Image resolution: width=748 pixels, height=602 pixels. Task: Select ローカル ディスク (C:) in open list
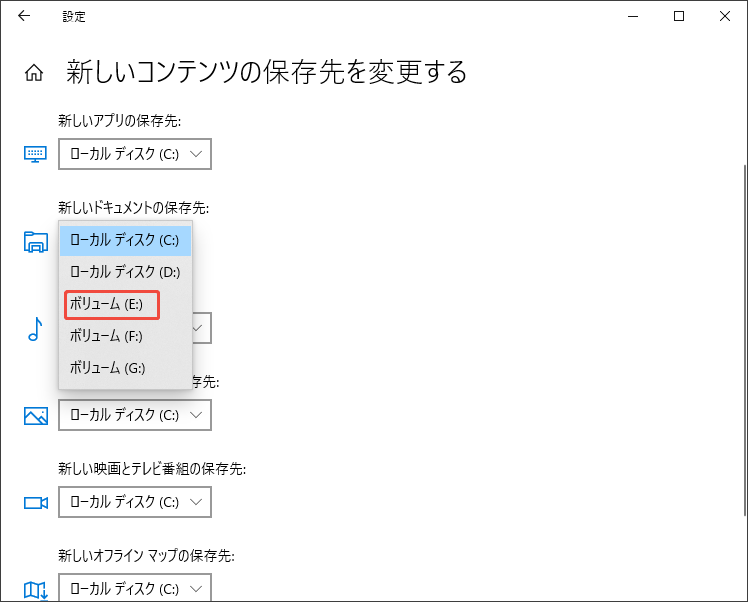tap(125, 240)
